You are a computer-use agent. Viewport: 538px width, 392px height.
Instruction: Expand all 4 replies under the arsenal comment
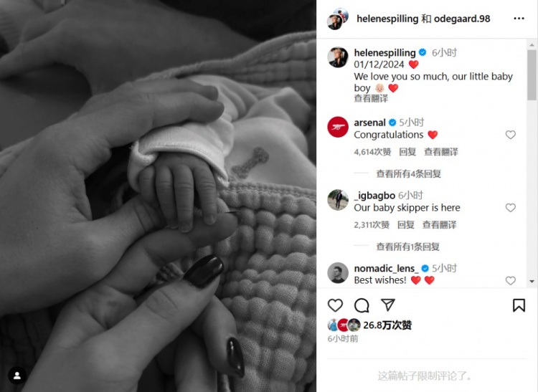[x=408, y=173]
